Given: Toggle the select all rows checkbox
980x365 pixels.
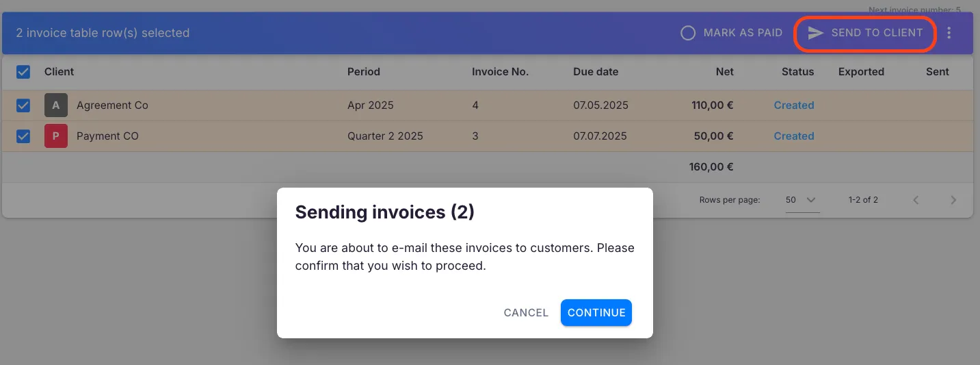Looking at the screenshot, I should (23, 72).
